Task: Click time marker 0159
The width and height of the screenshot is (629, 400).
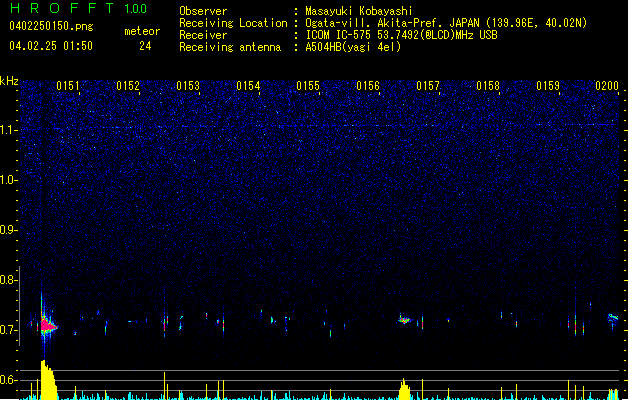Action: pos(548,86)
